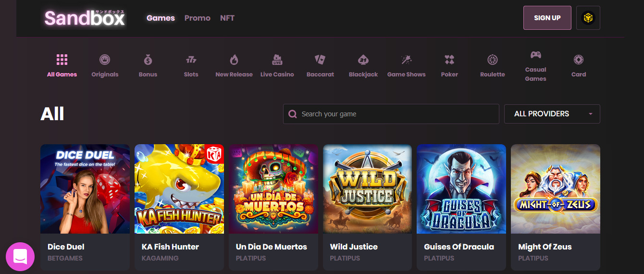
Task: Select the Roulette wheel icon
Action: coord(493,60)
